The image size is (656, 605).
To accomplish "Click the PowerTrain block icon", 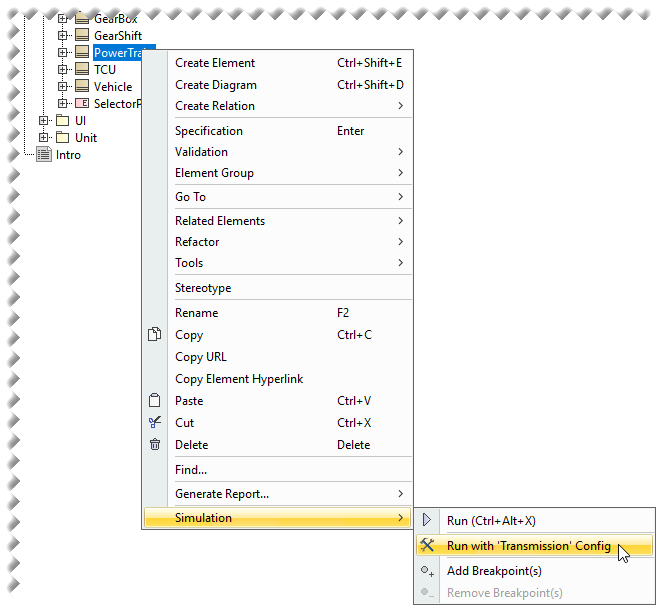I will pos(82,52).
